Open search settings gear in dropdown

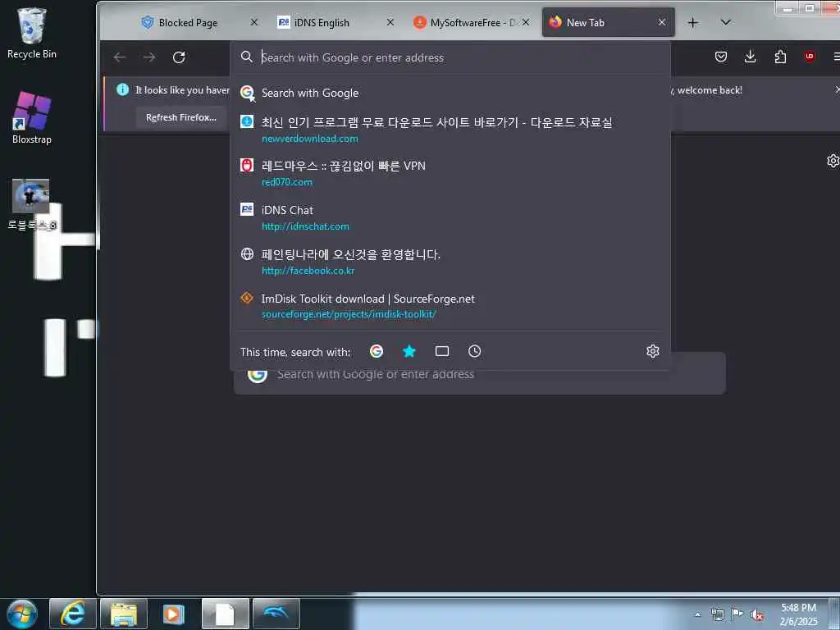click(652, 351)
